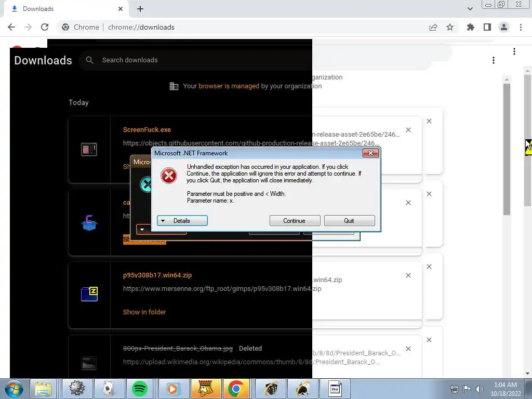Toggle the Chrome side panel icon
The width and height of the screenshot is (532, 399).
click(x=487, y=27)
